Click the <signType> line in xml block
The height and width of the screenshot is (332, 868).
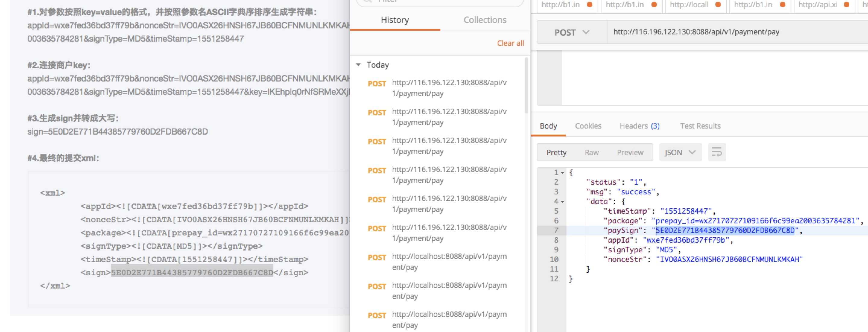172,246
